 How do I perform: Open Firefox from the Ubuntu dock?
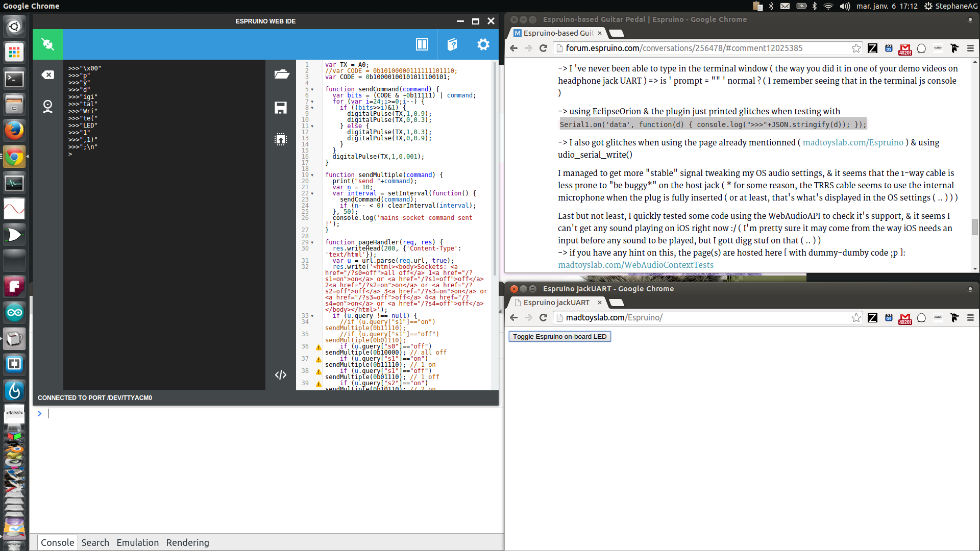click(x=14, y=131)
